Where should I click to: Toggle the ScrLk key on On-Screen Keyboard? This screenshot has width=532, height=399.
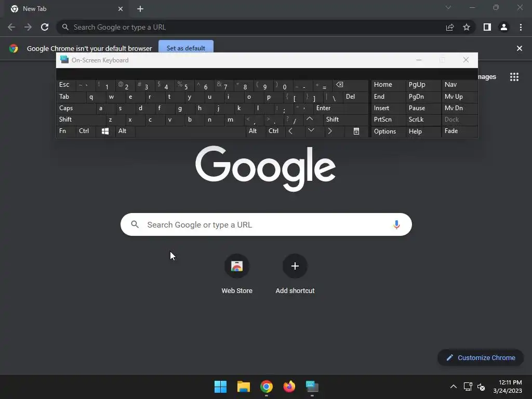423,119
